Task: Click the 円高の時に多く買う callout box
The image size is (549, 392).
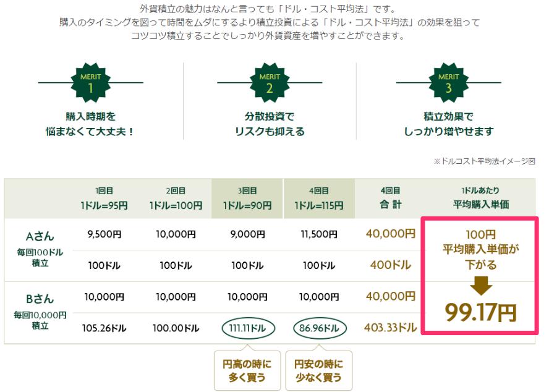Action: [247, 370]
